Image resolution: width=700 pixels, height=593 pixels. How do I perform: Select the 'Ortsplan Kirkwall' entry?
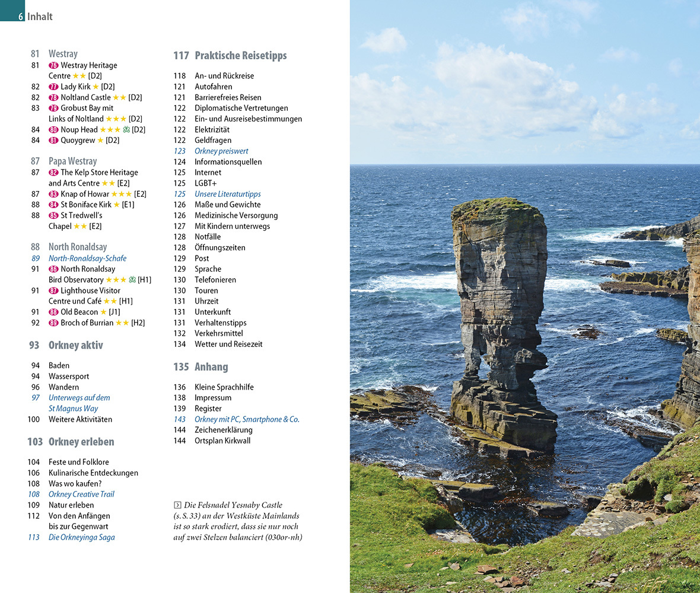tap(222, 441)
